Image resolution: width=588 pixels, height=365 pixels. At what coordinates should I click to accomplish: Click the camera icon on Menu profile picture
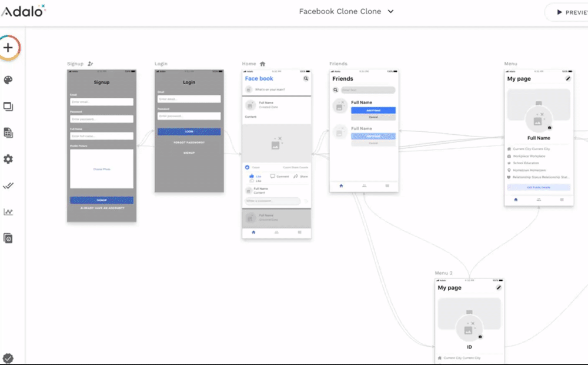(x=549, y=128)
